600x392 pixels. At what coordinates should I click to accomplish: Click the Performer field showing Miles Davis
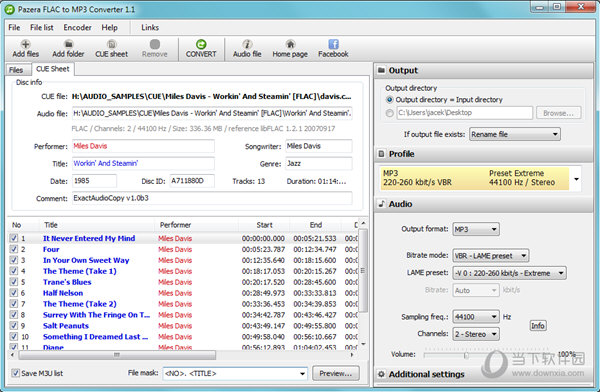point(143,146)
